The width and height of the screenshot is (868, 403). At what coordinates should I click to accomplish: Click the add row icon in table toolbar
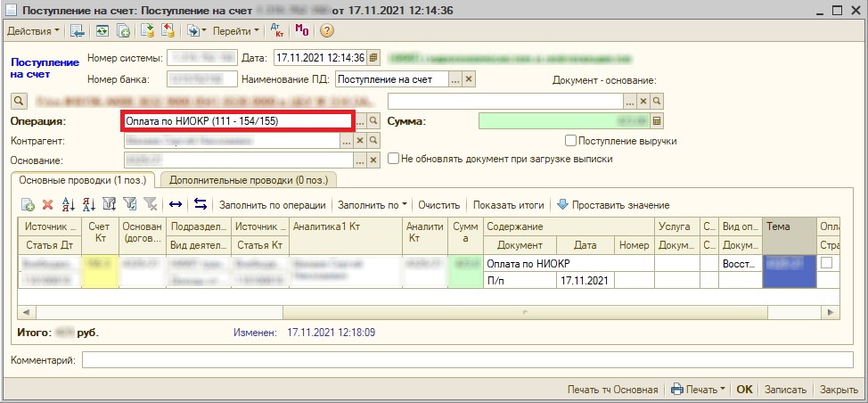pos(27,205)
